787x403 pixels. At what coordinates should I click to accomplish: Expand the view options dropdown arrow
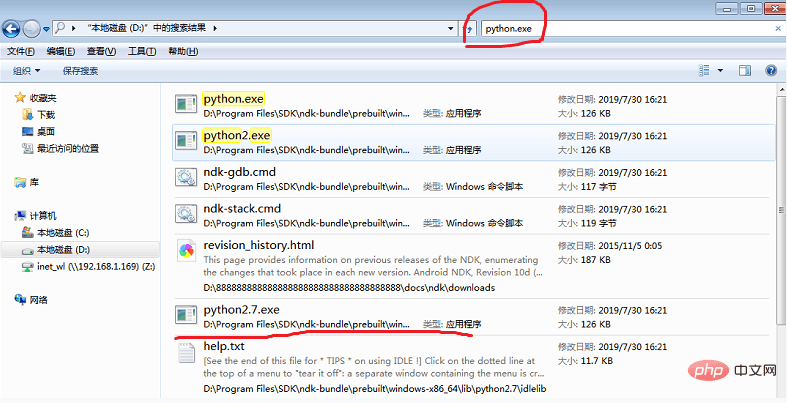[x=720, y=71]
